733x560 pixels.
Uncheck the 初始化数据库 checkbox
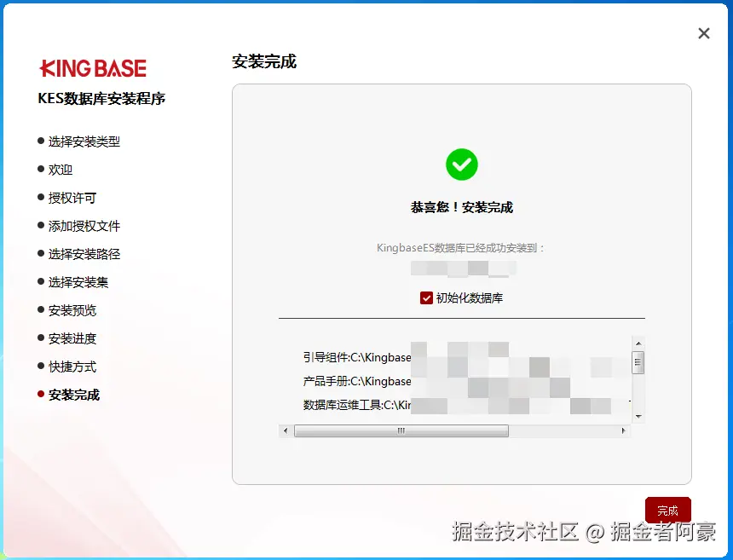426,297
